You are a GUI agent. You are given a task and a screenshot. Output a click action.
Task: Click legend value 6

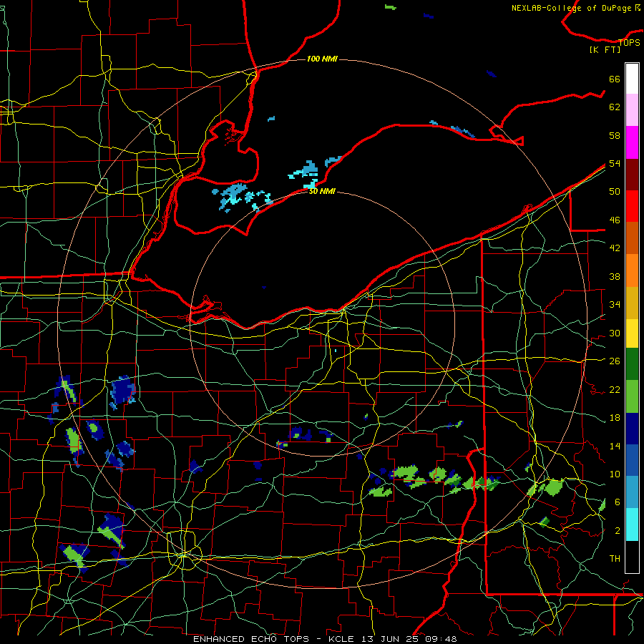click(617, 502)
